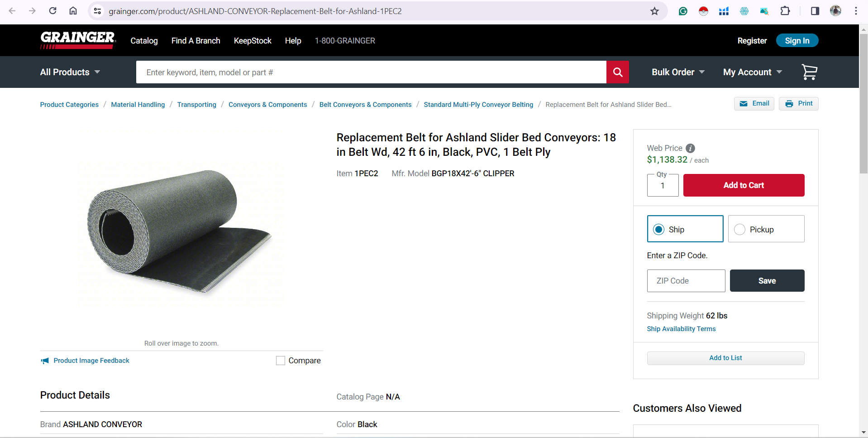The image size is (868, 438).
Task: Open the Grammarly extension icon
Action: pyautogui.click(x=683, y=11)
